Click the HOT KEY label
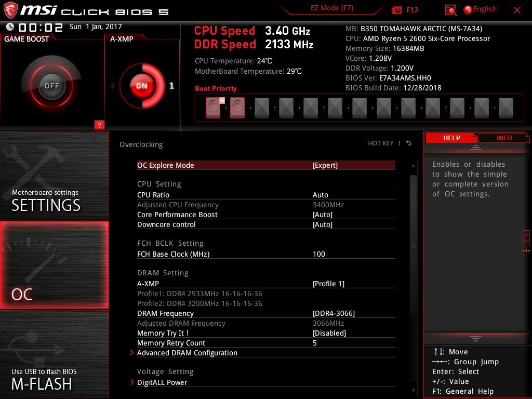The height and width of the screenshot is (399, 532). (x=381, y=143)
